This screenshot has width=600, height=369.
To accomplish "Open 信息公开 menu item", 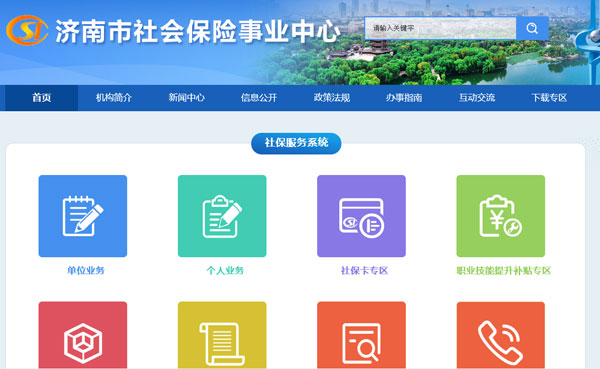I will coord(259,98).
